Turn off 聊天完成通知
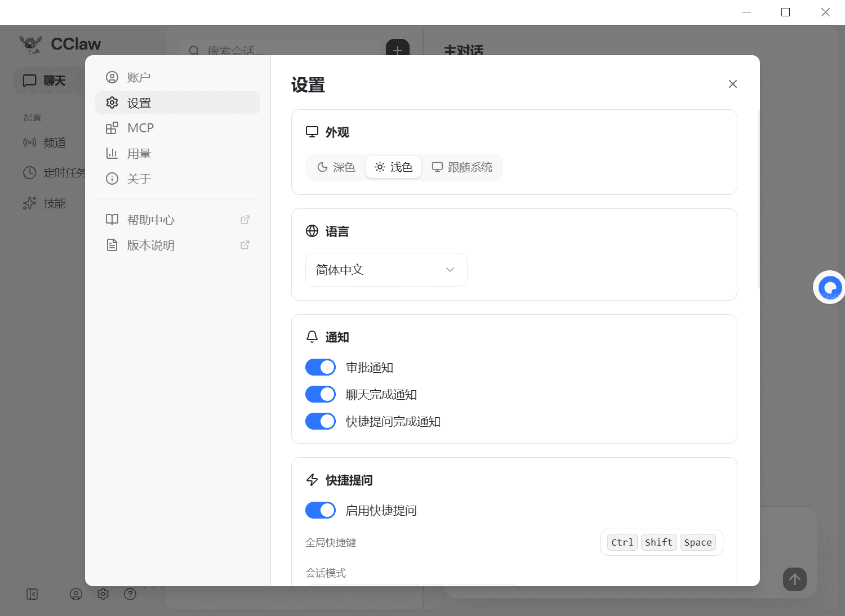The width and height of the screenshot is (845, 616). (320, 394)
